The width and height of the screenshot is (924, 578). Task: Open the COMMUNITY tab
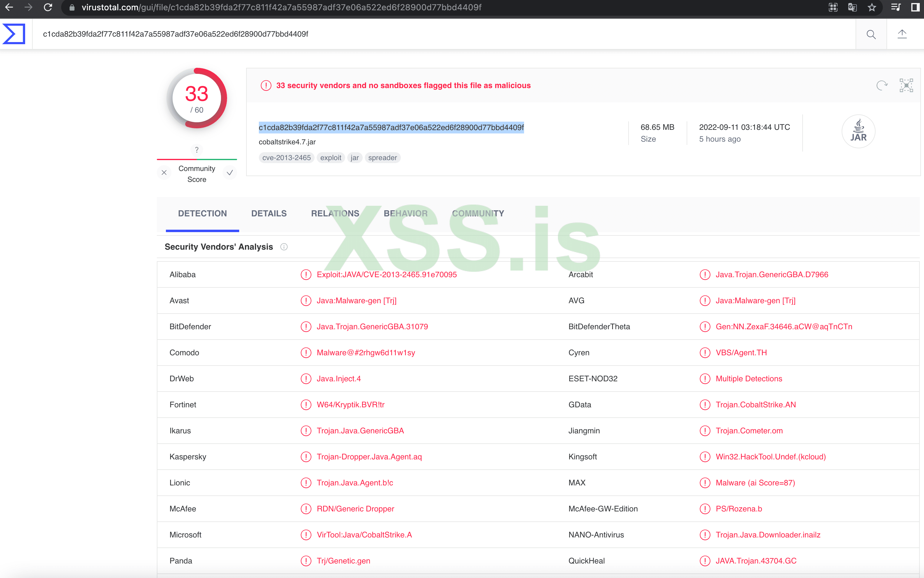click(x=478, y=213)
